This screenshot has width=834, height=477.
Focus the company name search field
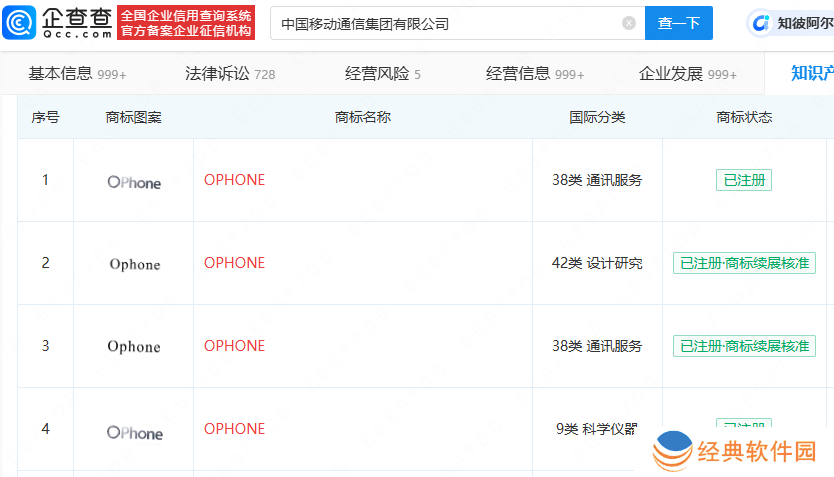tap(445, 23)
